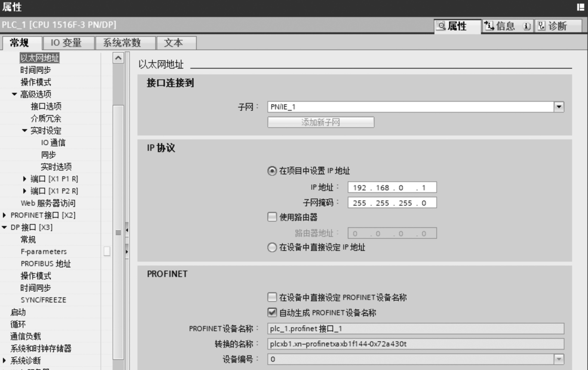Image resolution: width=588 pixels, height=370 pixels.
Task: Select radio 在项目中设置 IP 地址
Action: 272,171
